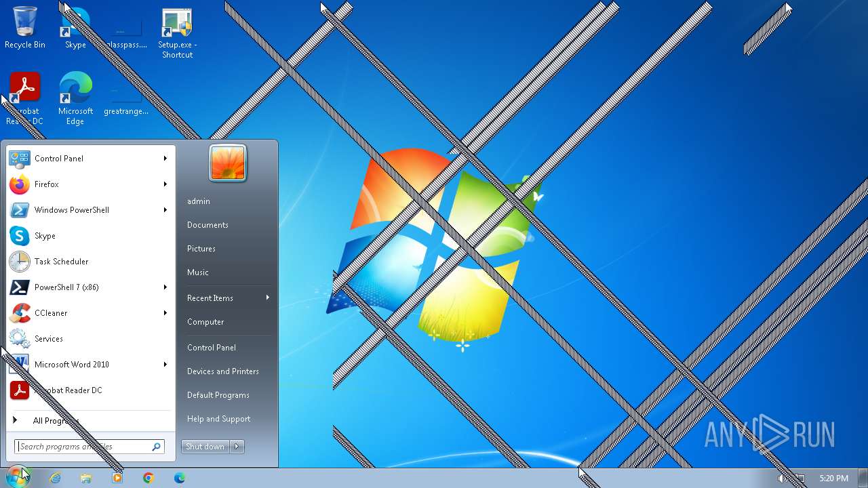
Task: Open Windows Media Player from taskbar
Action: point(117,478)
